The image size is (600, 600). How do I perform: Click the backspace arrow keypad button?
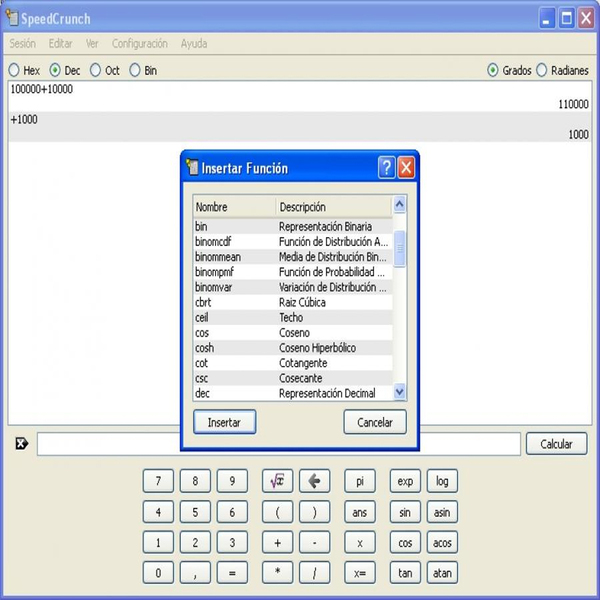pos(314,481)
